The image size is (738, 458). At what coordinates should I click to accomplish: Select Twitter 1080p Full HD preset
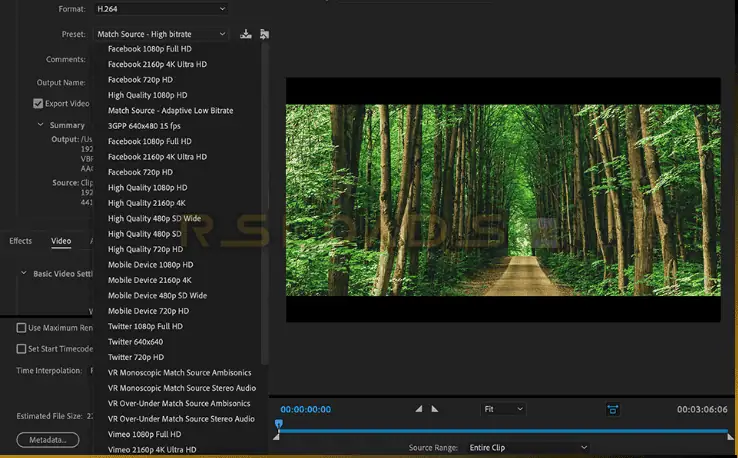(145, 326)
